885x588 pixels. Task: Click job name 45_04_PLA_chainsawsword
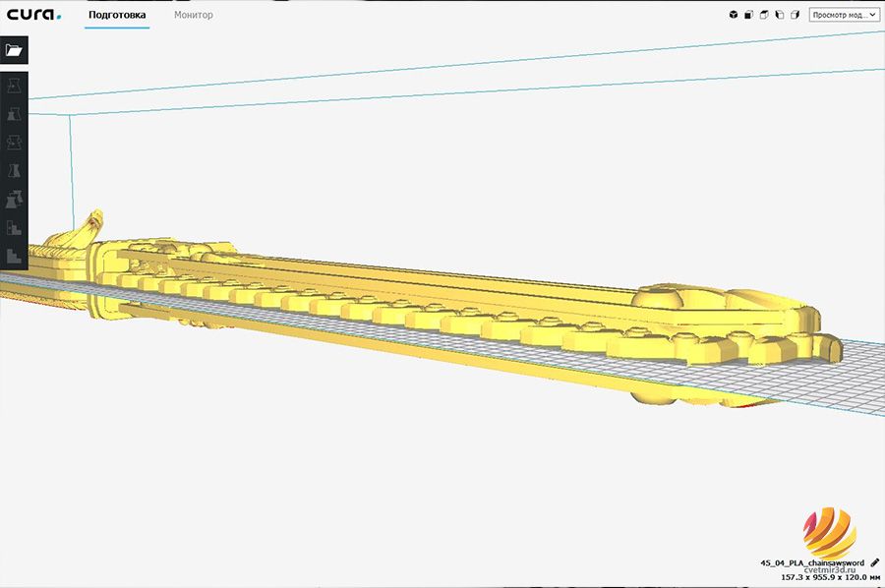[812, 562]
